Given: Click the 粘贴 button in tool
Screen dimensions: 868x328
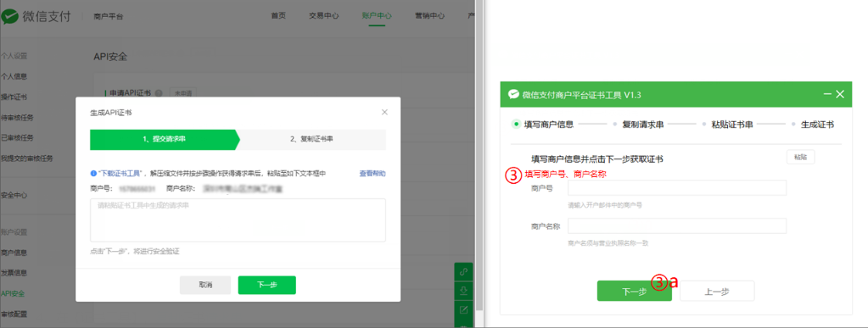Looking at the screenshot, I should pyautogui.click(x=800, y=157).
